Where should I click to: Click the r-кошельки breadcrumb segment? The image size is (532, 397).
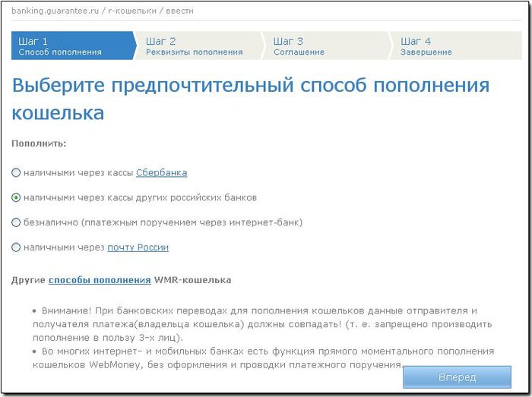(x=132, y=11)
